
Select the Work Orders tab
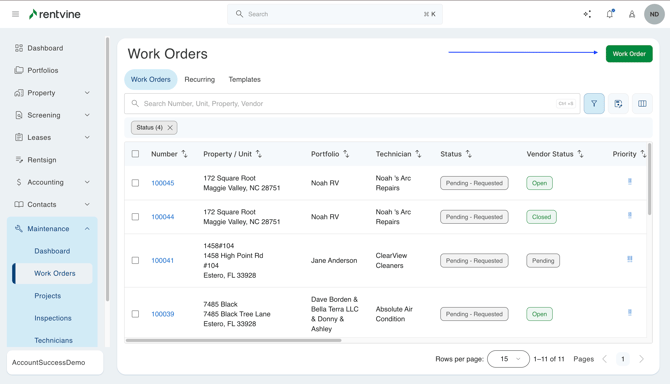(150, 79)
